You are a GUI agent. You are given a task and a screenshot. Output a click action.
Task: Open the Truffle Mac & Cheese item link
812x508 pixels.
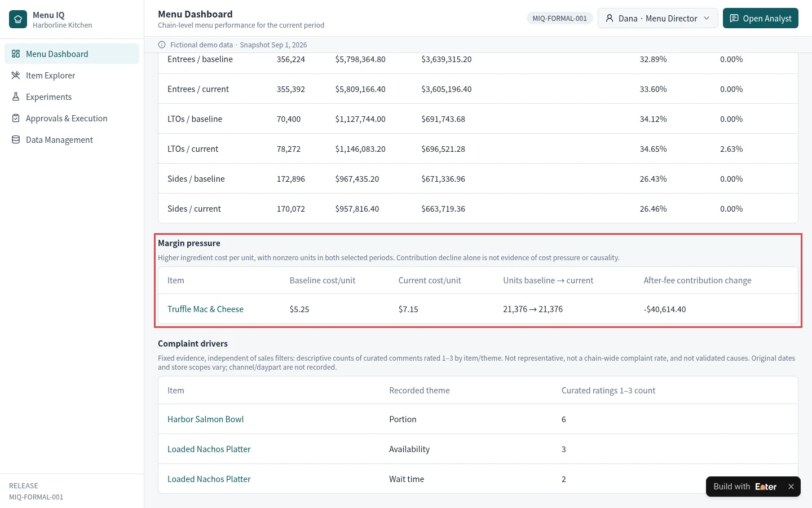[x=205, y=309]
